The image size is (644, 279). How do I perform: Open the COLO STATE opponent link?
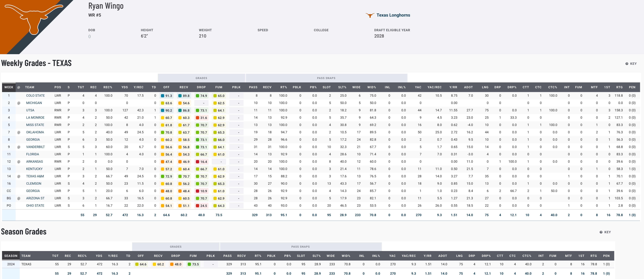35,96
